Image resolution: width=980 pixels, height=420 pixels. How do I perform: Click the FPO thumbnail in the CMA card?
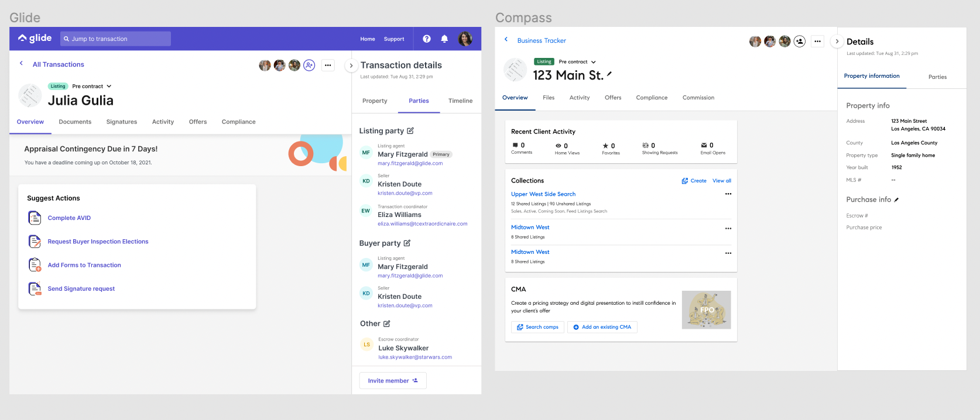point(707,310)
